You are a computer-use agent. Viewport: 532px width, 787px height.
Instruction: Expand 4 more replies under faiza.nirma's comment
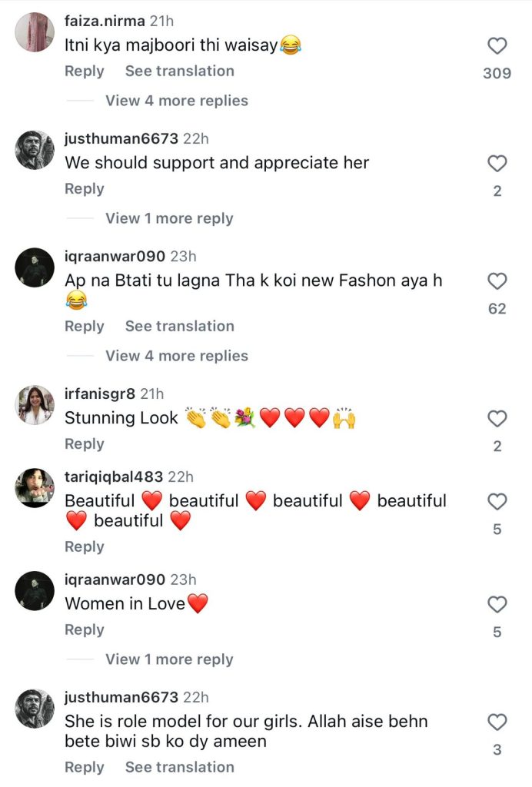point(177,101)
